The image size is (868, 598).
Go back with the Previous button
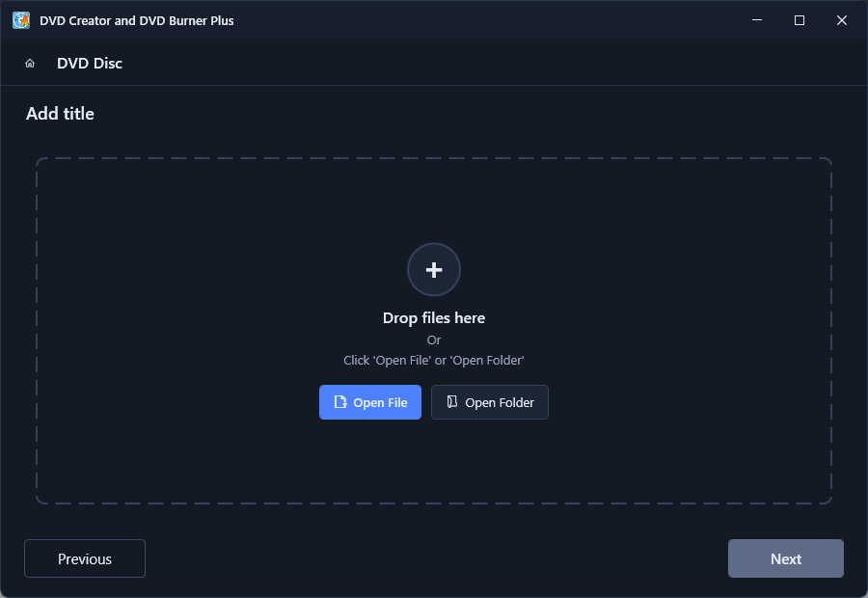click(85, 558)
